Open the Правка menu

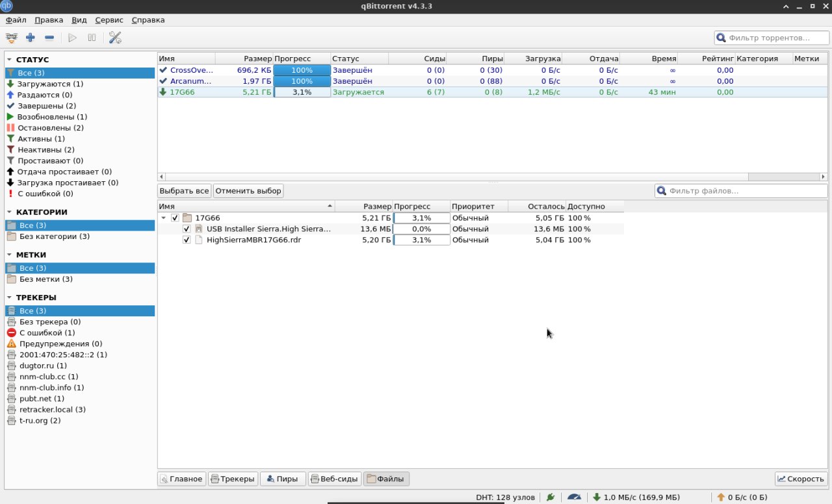tap(49, 20)
